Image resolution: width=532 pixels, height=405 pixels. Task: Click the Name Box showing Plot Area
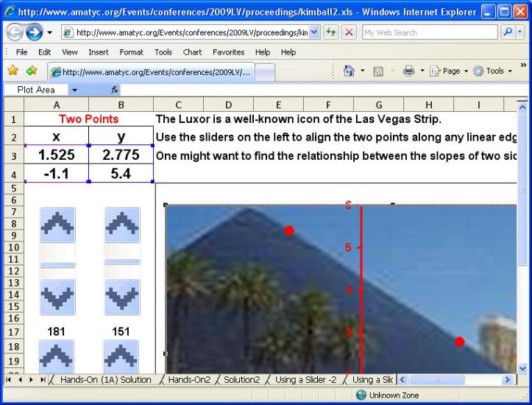[36, 90]
